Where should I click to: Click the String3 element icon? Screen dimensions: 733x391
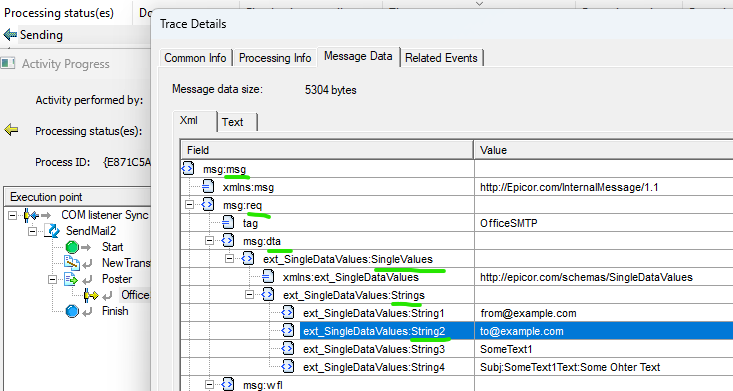(x=288, y=348)
